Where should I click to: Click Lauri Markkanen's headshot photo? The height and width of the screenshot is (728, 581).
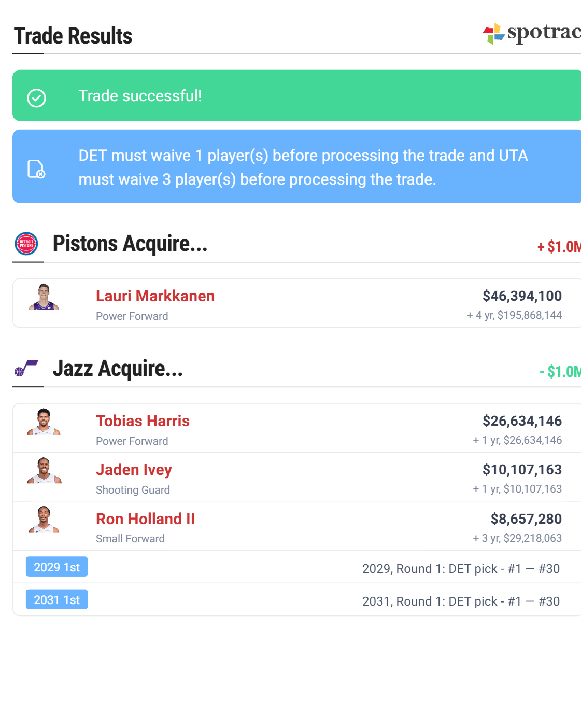(44, 297)
